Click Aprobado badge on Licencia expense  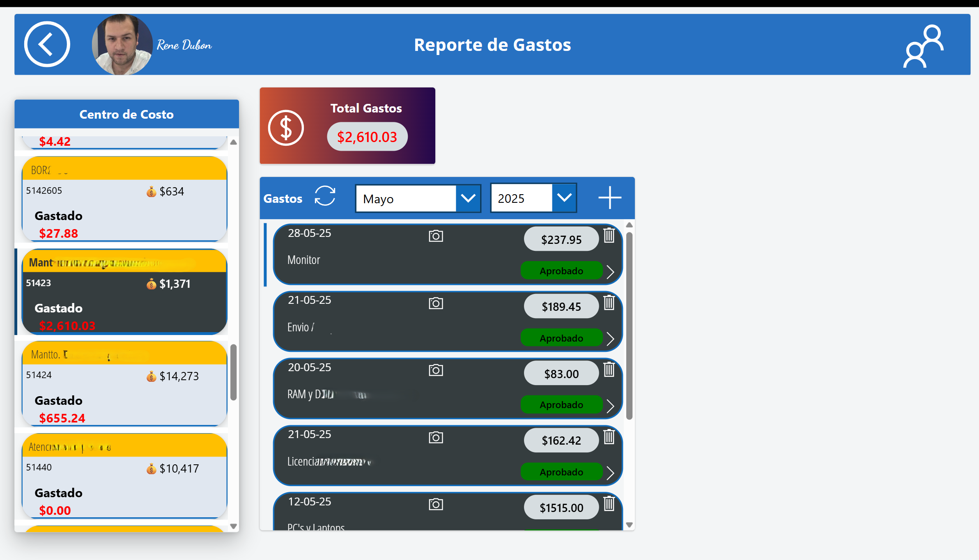pyautogui.click(x=561, y=472)
